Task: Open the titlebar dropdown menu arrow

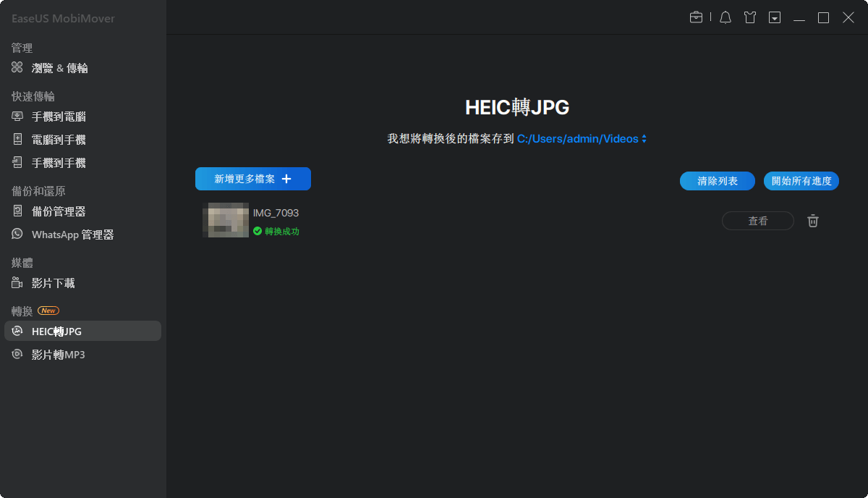Action: [x=774, y=17]
